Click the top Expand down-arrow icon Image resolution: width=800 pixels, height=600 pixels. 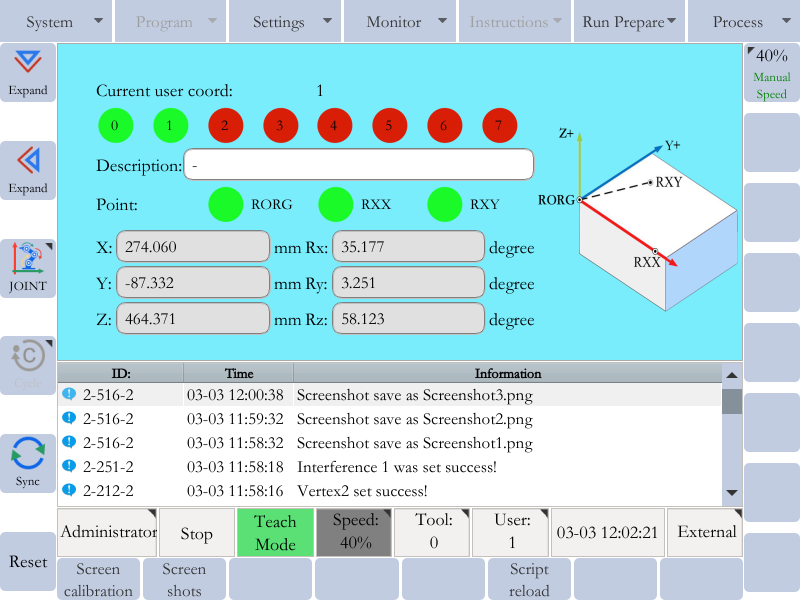[x=28, y=64]
